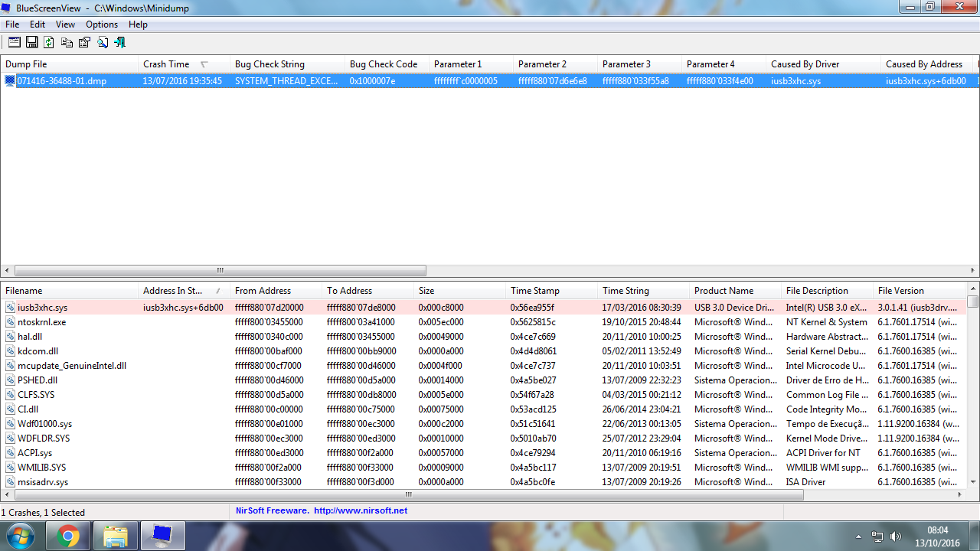Refresh the crash list via toolbar icon

[x=49, y=42]
